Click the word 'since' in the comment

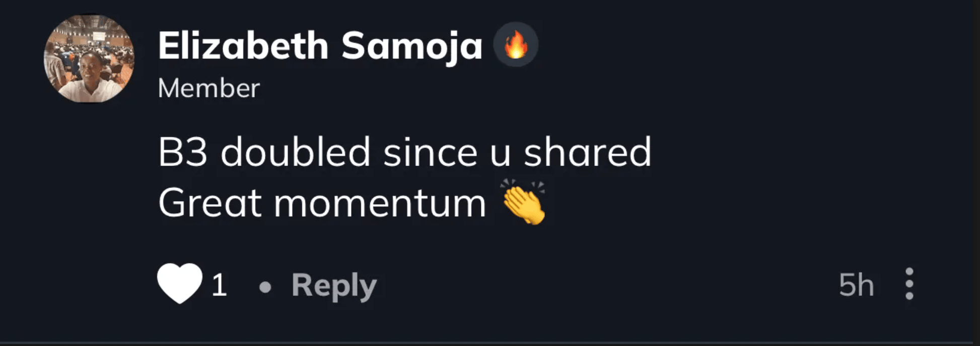430,152
